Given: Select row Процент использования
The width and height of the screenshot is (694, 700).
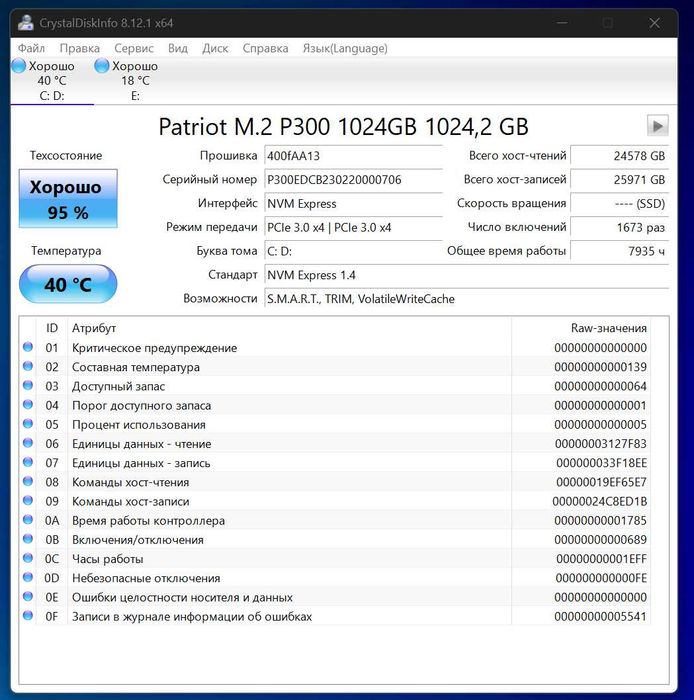Looking at the screenshot, I should coord(335,424).
